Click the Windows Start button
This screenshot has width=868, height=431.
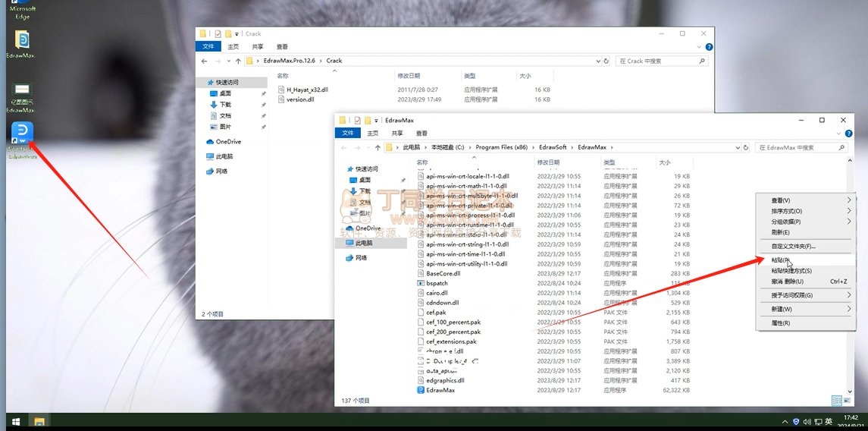click(x=14, y=422)
